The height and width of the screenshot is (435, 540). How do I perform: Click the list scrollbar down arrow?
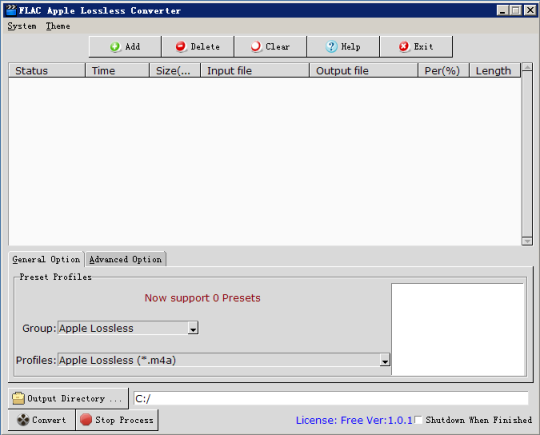point(527,241)
